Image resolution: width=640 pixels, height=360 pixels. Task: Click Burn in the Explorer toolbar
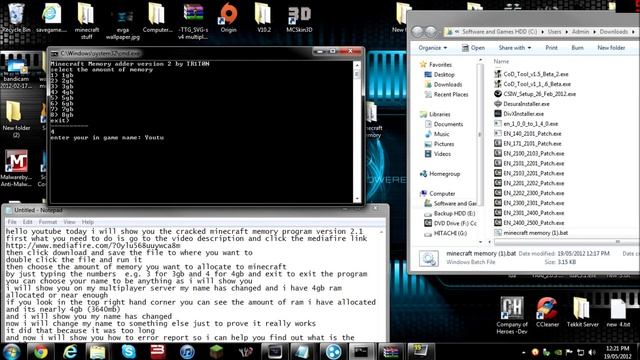coord(578,48)
